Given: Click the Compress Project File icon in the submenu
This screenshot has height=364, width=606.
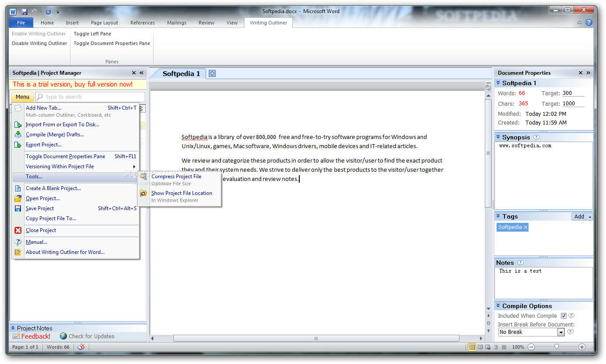Looking at the screenshot, I should click(x=144, y=177).
